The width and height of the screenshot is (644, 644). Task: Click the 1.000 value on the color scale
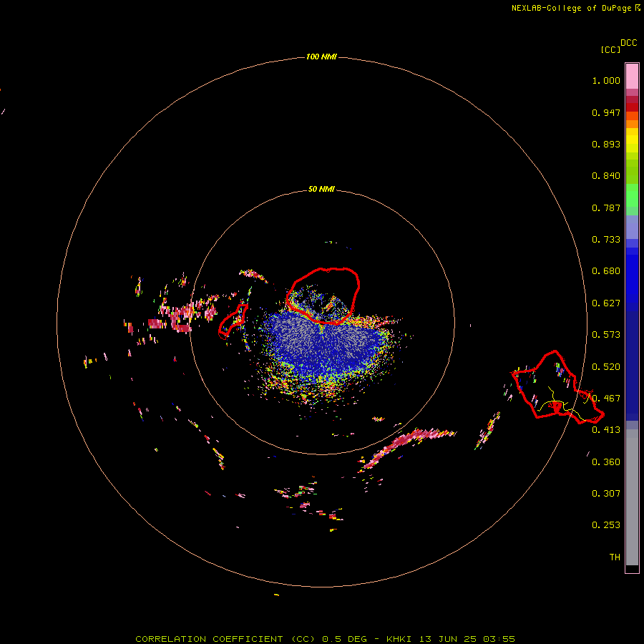click(x=606, y=80)
